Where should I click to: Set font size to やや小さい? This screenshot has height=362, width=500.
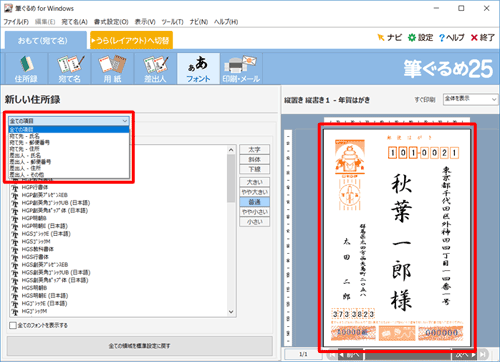254,212
